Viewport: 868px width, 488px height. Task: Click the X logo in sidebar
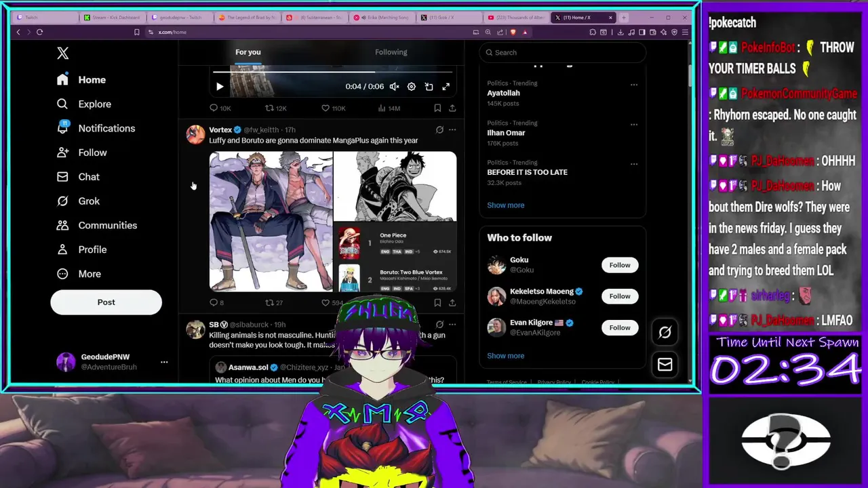(x=62, y=53)
